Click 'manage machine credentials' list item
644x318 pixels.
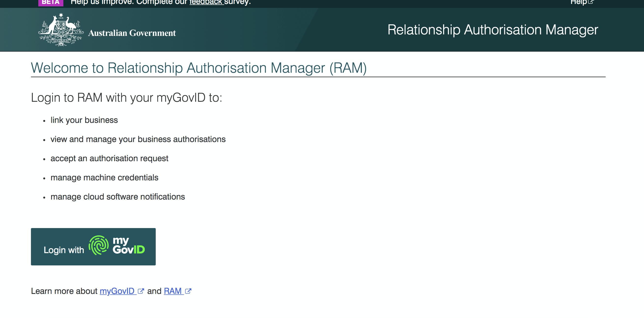[104, 178]
